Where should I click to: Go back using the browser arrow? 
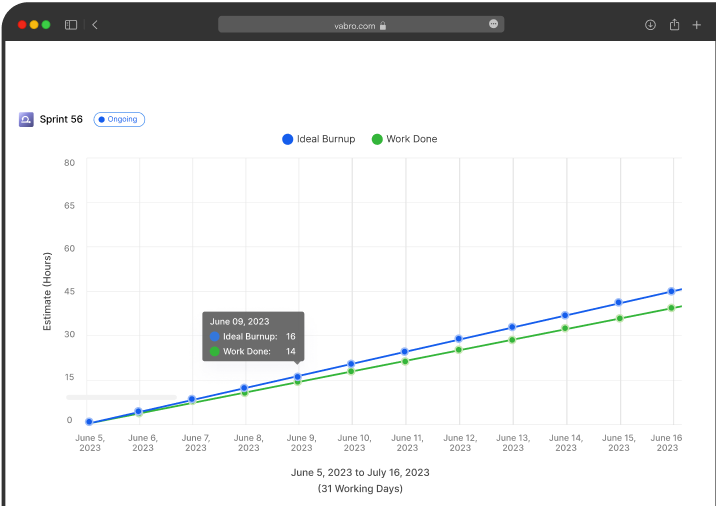tap(95, 25)
